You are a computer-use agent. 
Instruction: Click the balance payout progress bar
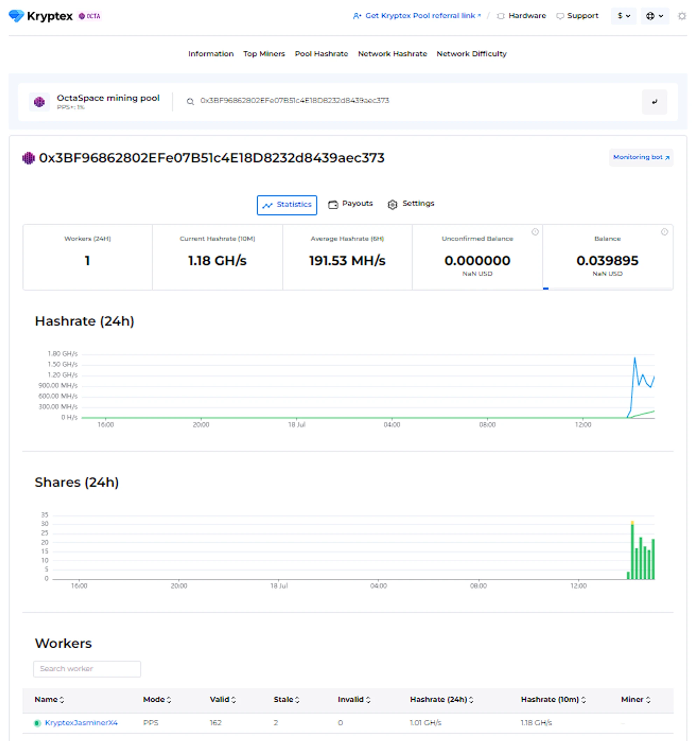click(607, 288)
